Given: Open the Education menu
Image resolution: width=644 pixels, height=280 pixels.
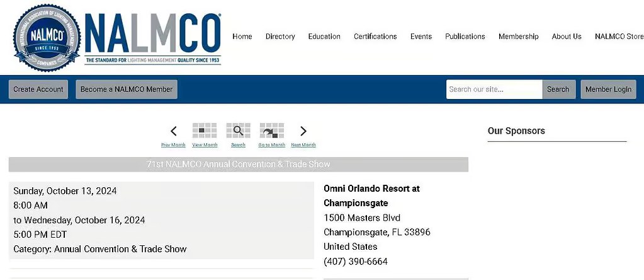Looking at the screenshot, I should point(324,36).
